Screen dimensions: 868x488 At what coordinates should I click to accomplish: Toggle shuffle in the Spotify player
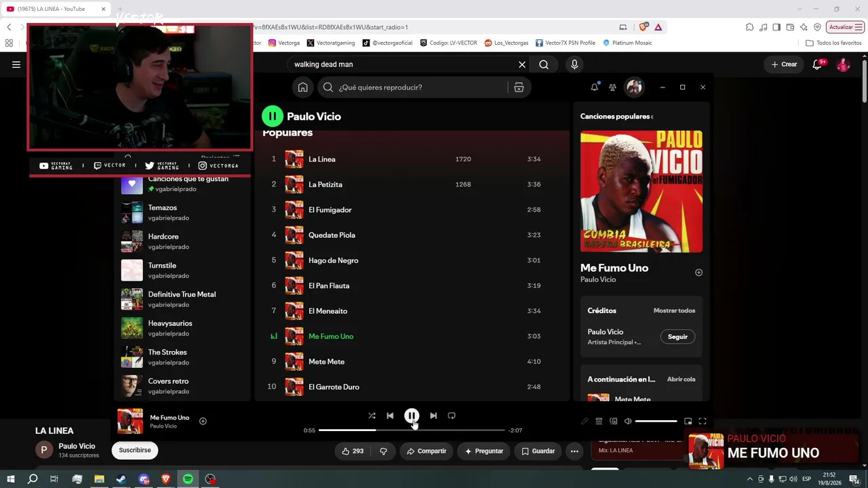372,415
